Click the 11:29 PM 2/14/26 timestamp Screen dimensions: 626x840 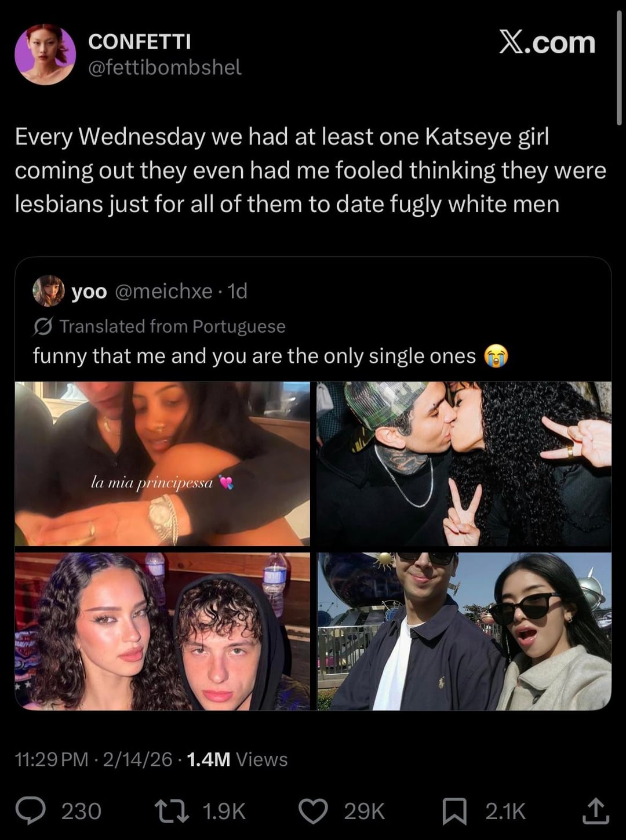pos(93,759)
